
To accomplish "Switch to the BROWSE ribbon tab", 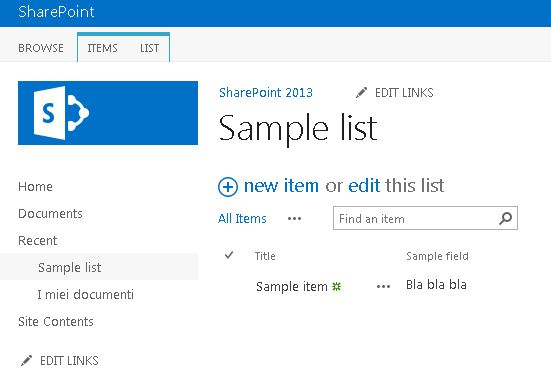I will tap(41, 48).
